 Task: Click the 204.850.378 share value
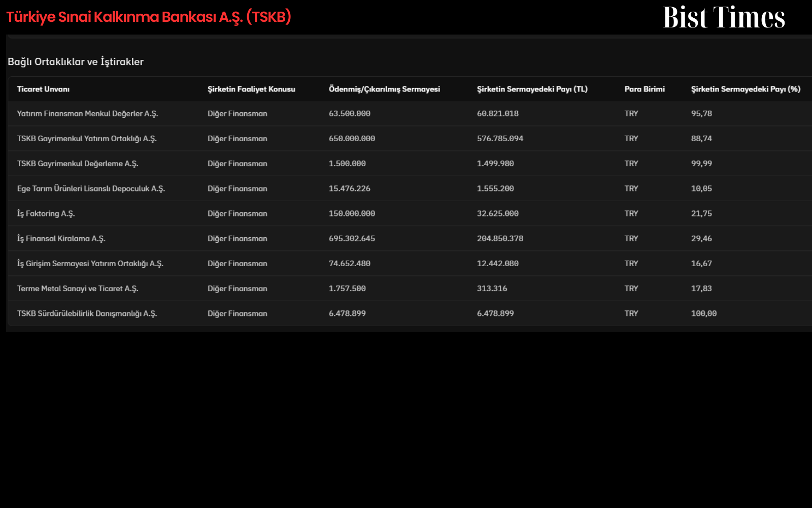pyautogui.click(x=500, y=238)
